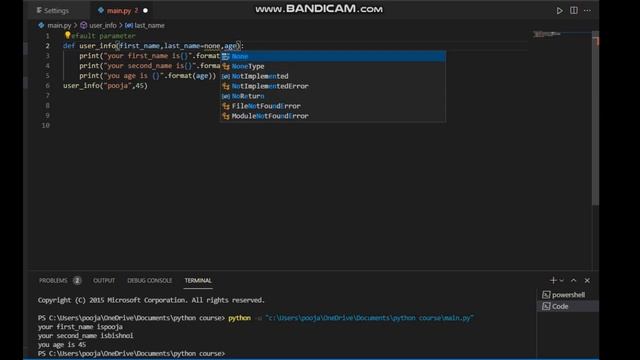Image resolution: width=640 pixels, height=360 pixels.
Task: Choose the NotImplemented autocomplete suggestion
Action: [333, 76]
